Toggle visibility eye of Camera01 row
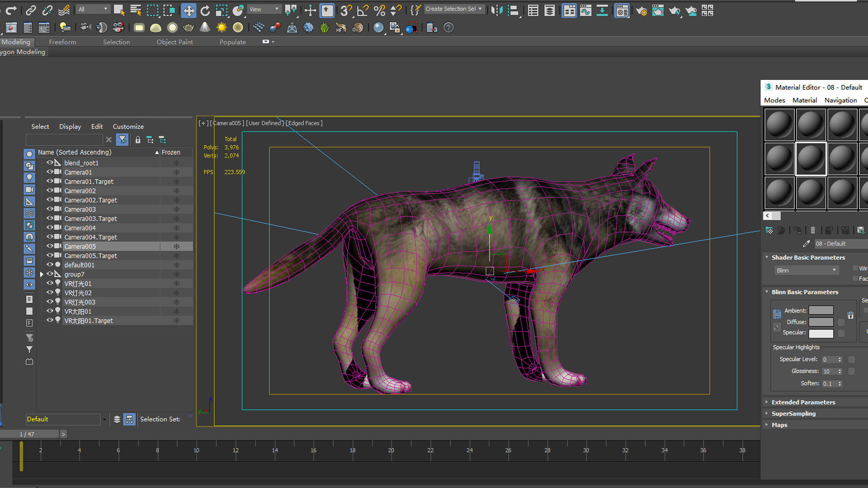This screenshot has height=488, width=868. [x=50, y=172]
